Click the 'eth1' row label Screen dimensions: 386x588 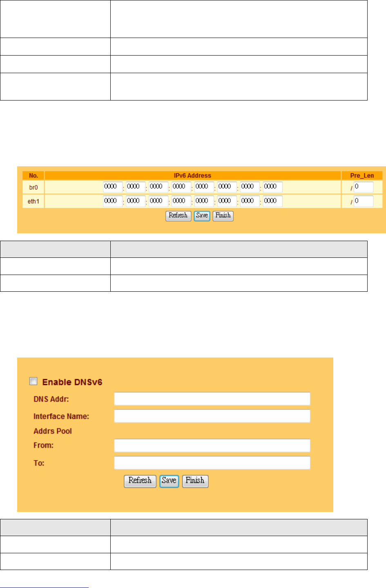[x=33, y=201]
